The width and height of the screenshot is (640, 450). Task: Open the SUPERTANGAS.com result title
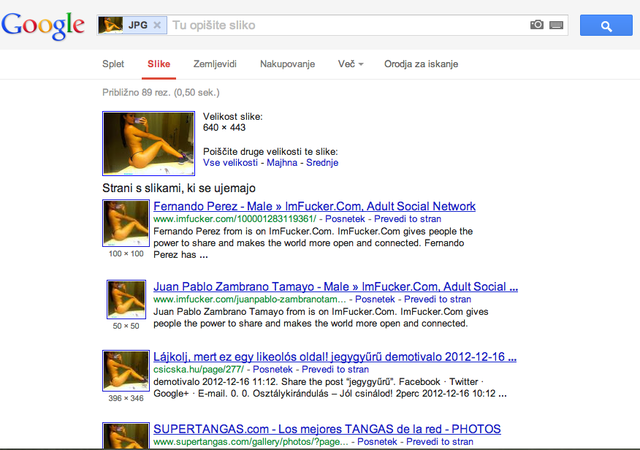[327, 429]
